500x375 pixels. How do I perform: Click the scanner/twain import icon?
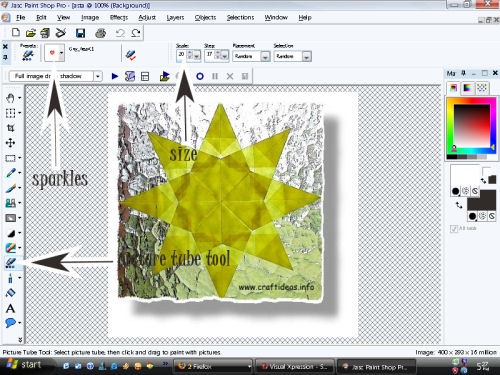click(61, 33)
